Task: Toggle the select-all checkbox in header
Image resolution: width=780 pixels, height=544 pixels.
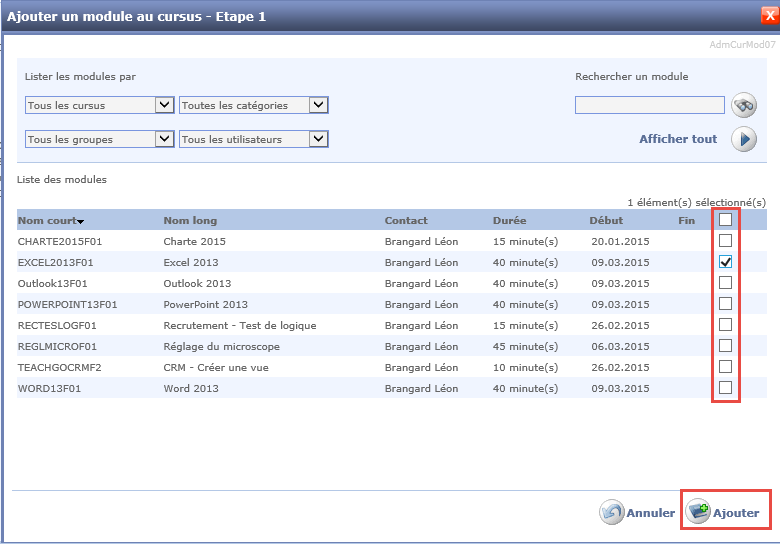Action: [726, 220]
